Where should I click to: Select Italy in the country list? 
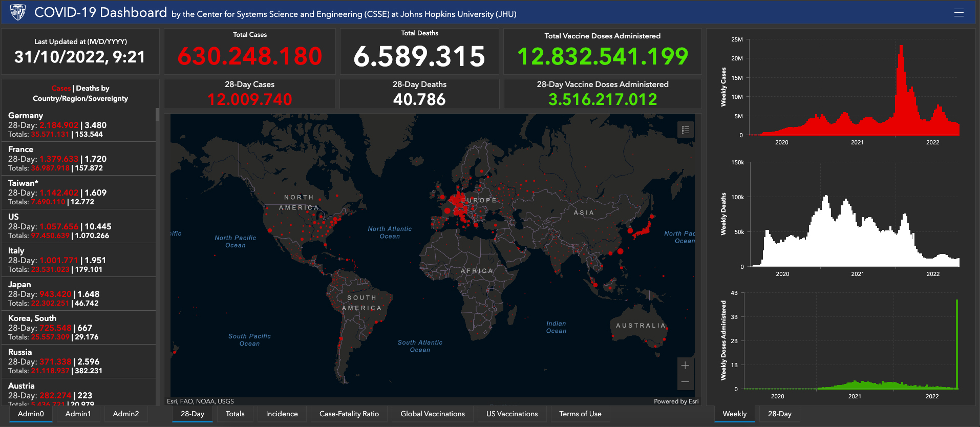pyautogui.click(x=79, y=260)
